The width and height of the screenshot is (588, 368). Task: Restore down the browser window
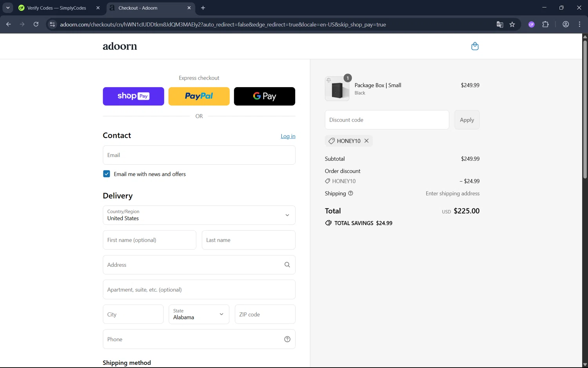[x=561, y=8]
